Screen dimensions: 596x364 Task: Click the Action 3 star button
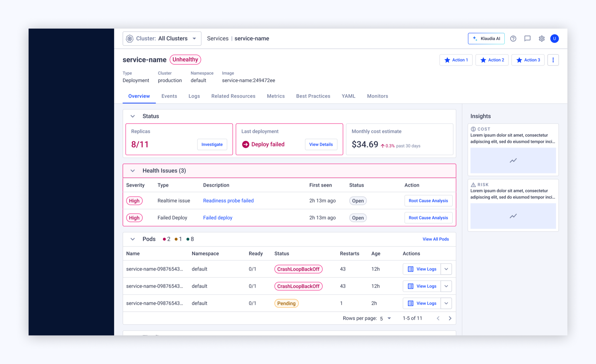pyautogui.click(x=528, y=60)
